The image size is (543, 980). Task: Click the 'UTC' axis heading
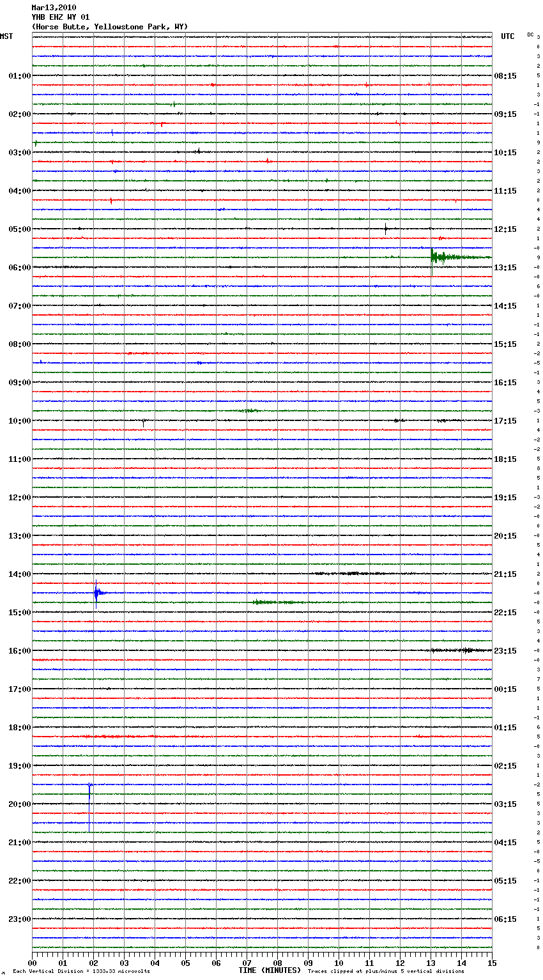tap(508, 36)
